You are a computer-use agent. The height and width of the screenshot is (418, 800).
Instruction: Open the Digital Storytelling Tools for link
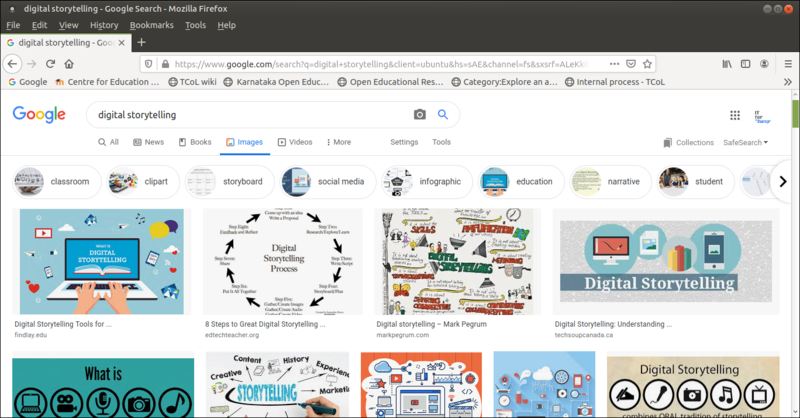(x=63, y=324)
